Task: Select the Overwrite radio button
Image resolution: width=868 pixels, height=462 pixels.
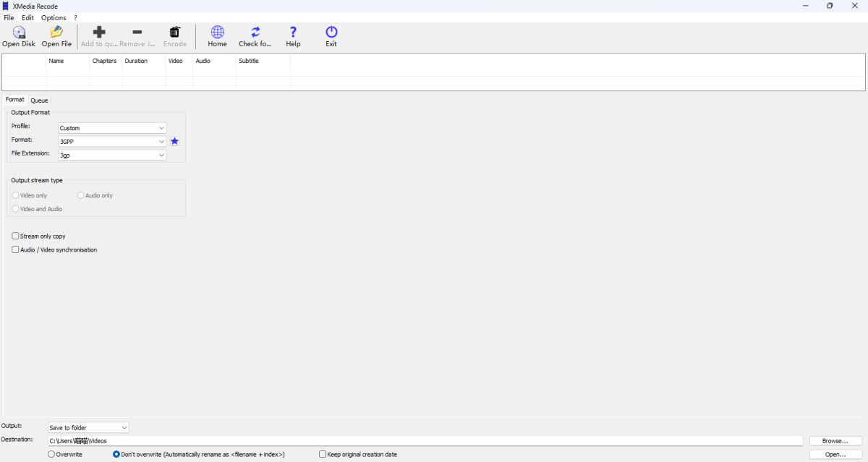Action: click(x=51, y=455)
